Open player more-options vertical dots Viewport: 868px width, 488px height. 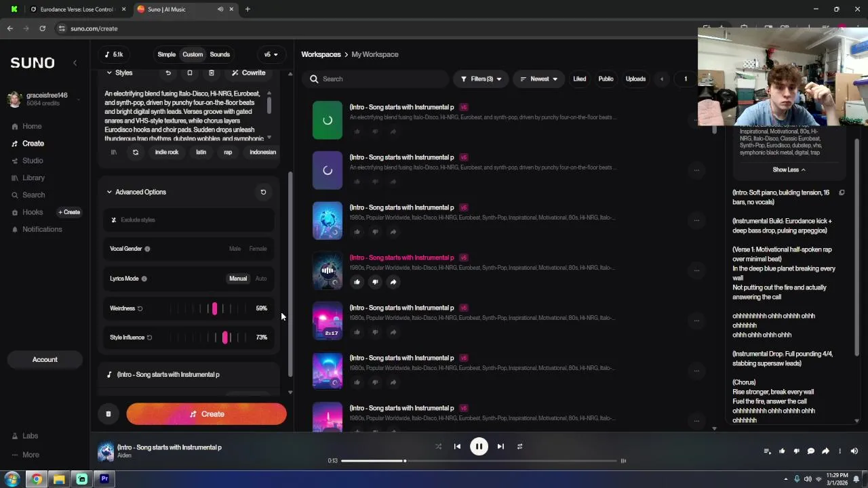[x=840, y=451]
